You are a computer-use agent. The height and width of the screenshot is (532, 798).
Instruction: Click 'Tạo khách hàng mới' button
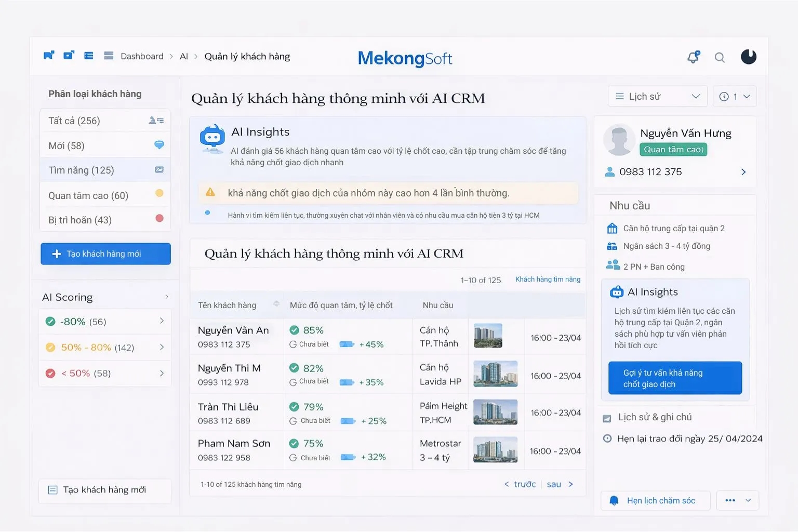click(x=105, y=254)
